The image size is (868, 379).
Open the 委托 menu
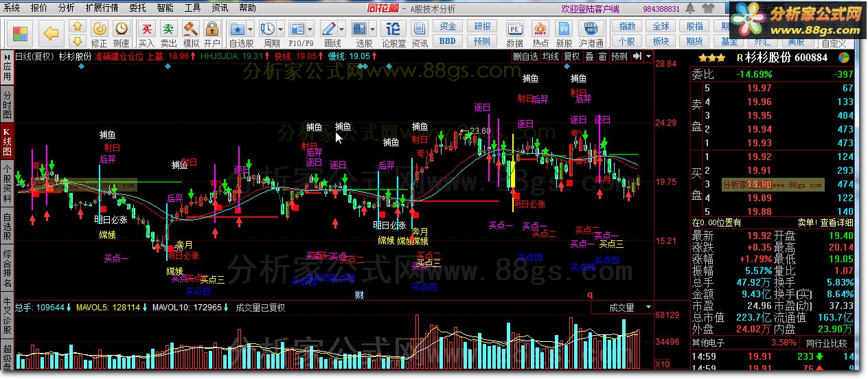[137, 8]
